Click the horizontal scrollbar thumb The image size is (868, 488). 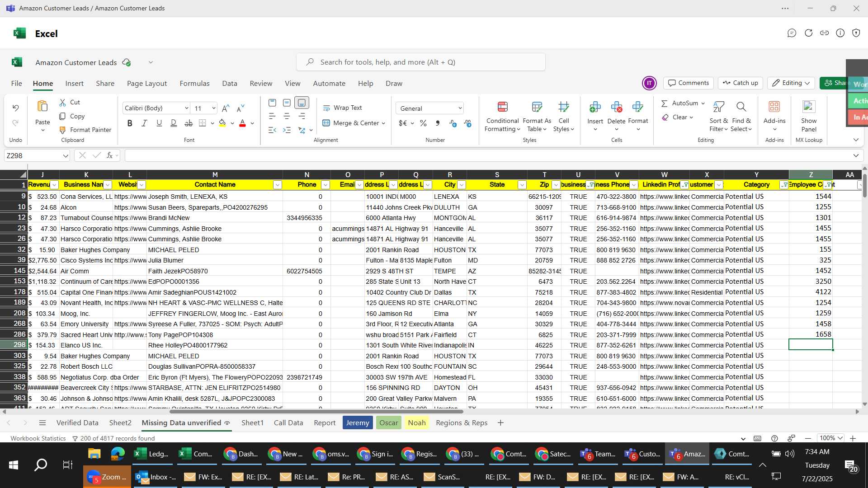point(316,412)
